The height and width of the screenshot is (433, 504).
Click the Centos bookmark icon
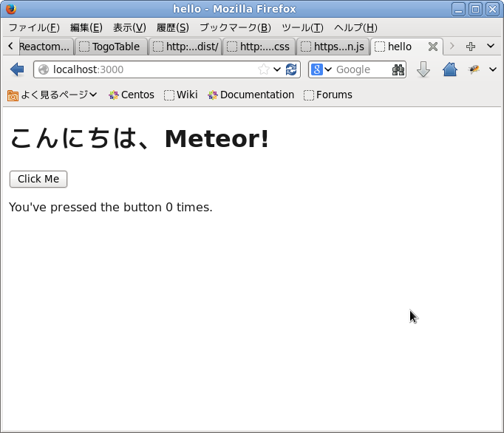(x=114, y=95)
